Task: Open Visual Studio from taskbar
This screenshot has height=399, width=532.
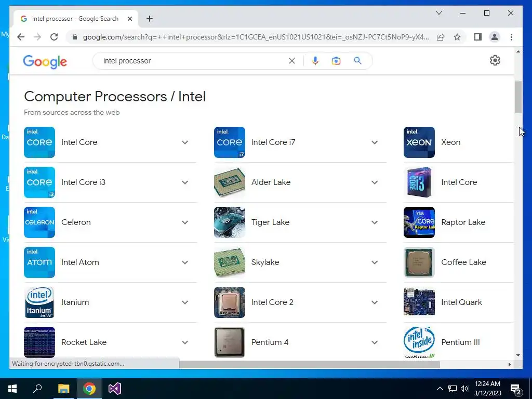Action: coord(115,389)
